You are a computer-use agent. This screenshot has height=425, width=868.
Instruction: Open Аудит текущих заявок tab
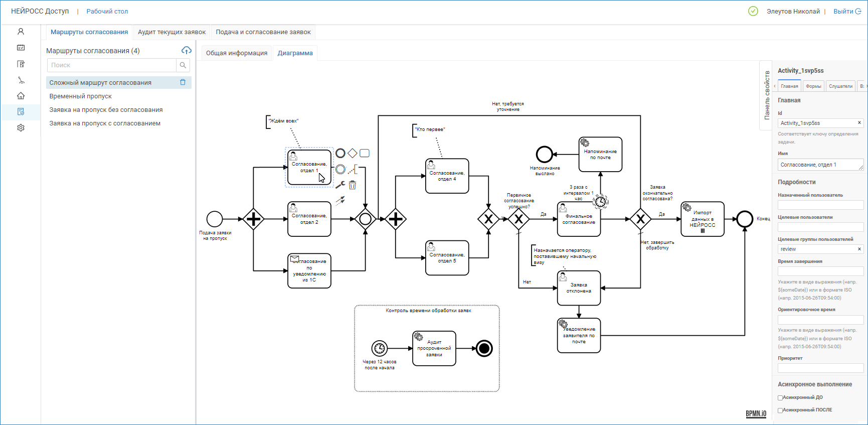171,32
